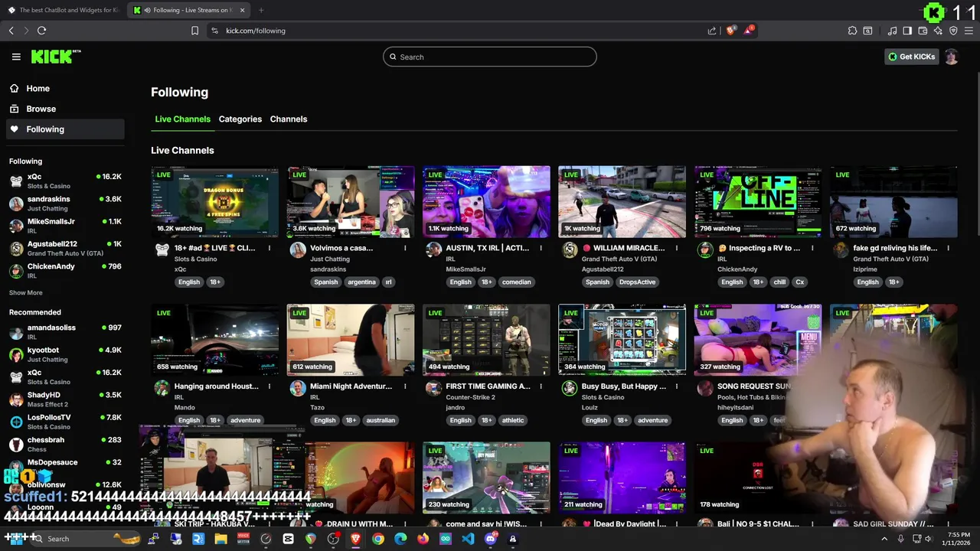Switch to the Channels tab
The image size is (980, 551).
tap(289, 119)
